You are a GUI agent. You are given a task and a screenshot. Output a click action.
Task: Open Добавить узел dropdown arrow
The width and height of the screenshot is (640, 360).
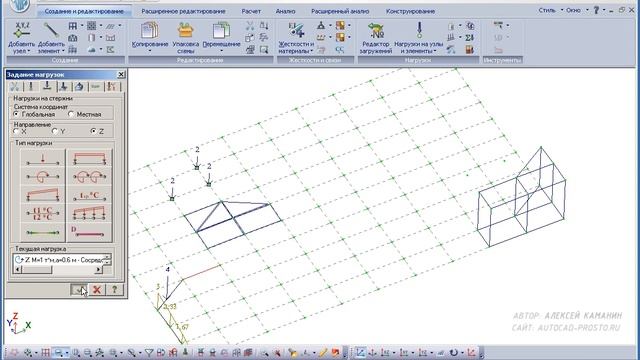29,51
